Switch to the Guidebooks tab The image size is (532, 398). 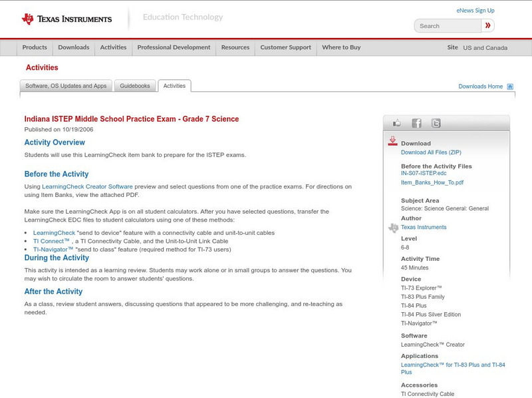(x=135, y=86)
